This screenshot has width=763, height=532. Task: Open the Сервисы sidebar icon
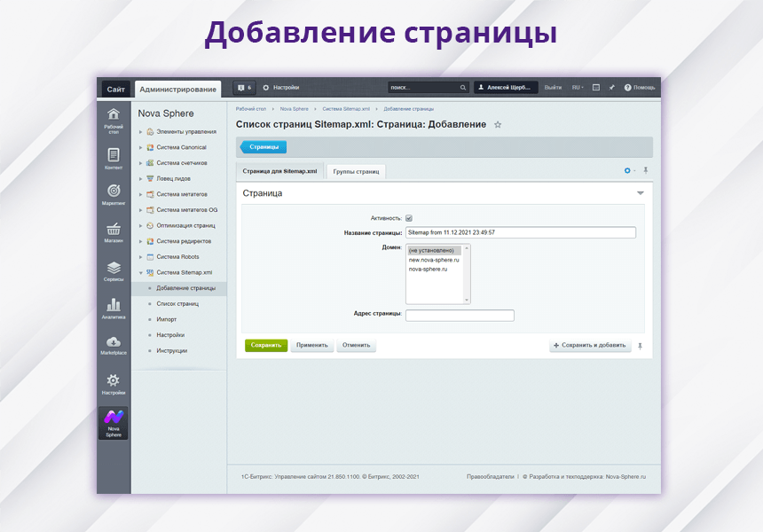click(x=114, y=270)
